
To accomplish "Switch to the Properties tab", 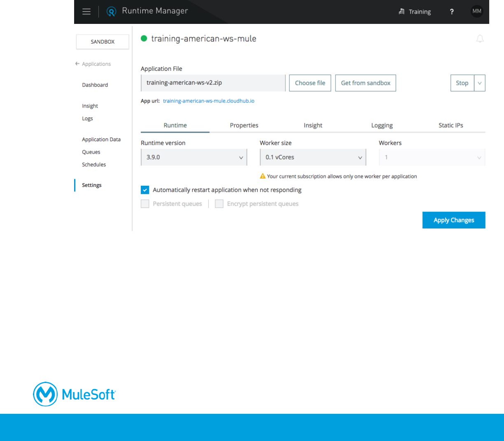I will [x=244, y=125].
